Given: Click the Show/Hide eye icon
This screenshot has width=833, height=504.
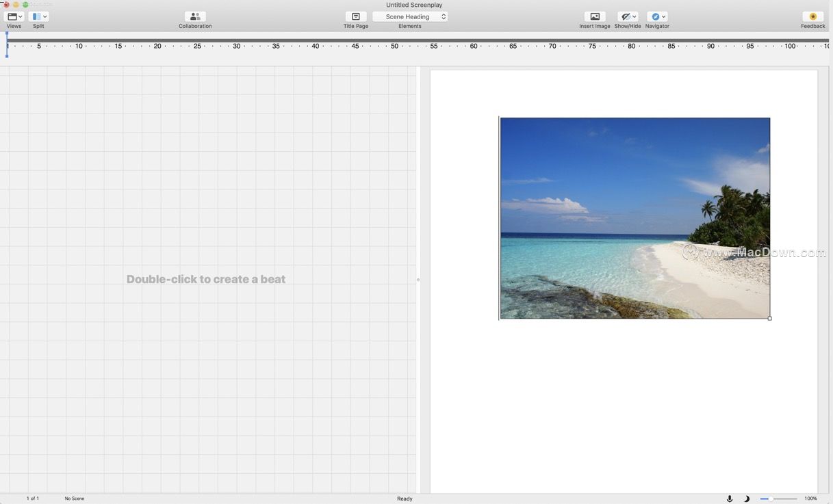Looking at the screenshot, I should coord(626,16).
